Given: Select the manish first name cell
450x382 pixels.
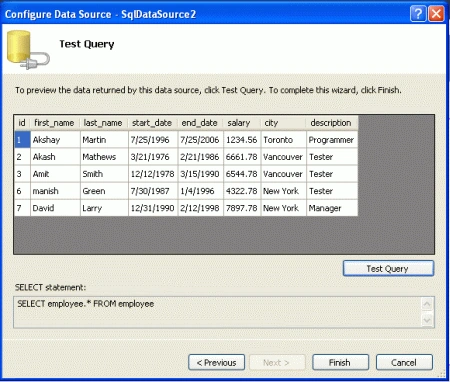Looking at the screenshot, I should [55, 191].
